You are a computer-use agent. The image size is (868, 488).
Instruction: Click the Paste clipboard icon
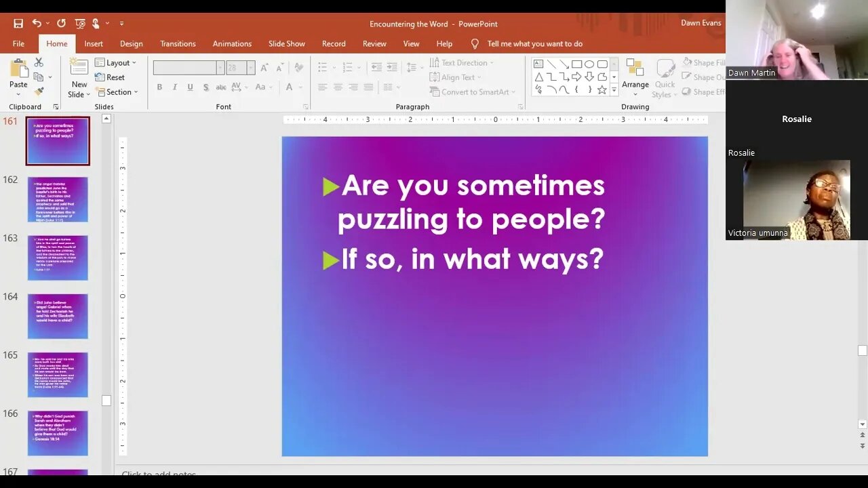[18, 68]
